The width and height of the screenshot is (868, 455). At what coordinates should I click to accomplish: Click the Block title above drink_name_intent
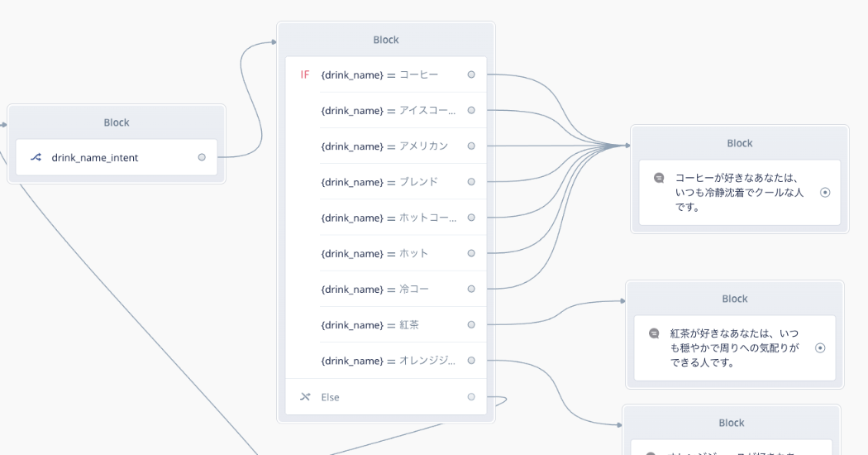pyautogui.click(x=117, y=122)
